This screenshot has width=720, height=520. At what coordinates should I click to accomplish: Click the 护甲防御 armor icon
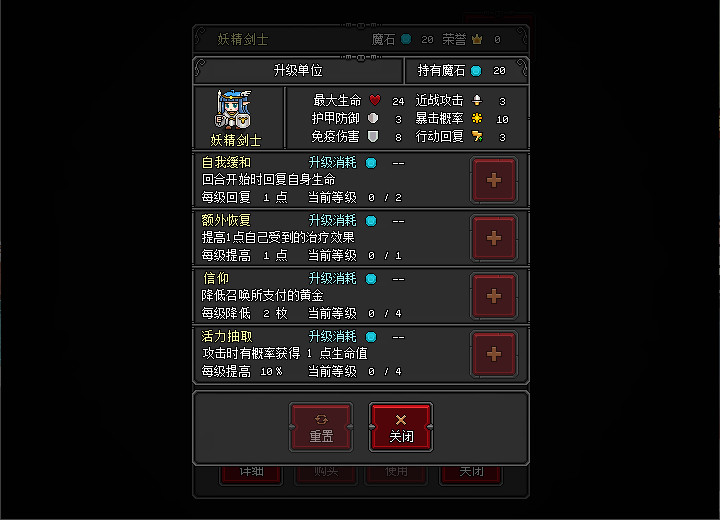[373, 119]
